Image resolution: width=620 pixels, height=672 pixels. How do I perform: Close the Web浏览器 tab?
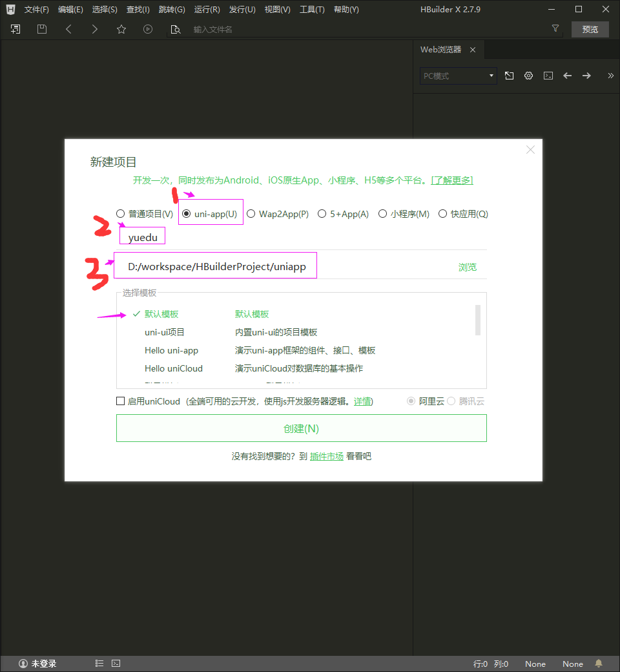click(x=473, y=50)
